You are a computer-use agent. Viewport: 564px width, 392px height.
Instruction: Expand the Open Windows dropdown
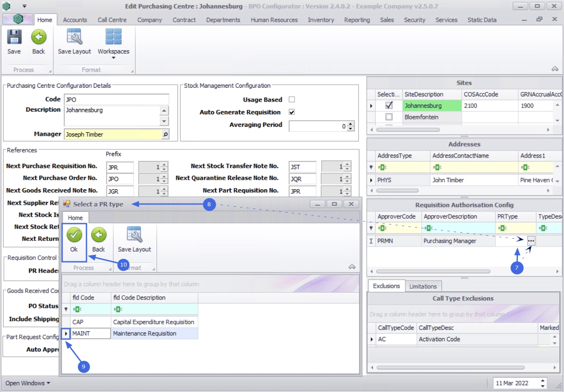click(27, 383)
